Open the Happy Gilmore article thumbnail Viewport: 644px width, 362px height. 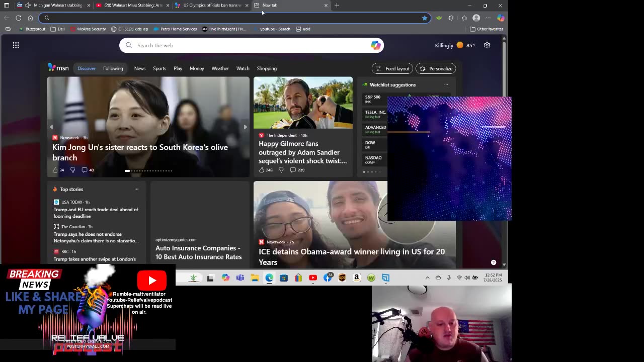coord(303,103)
